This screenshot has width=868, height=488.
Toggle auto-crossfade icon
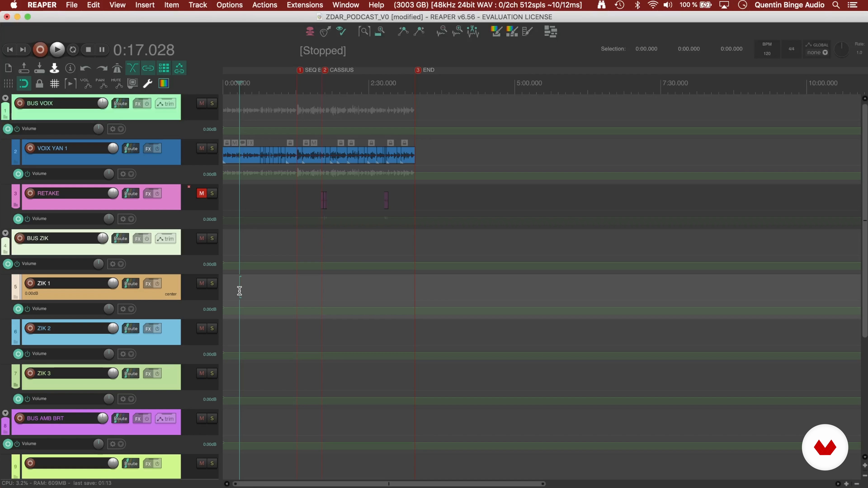pyautogui.click(x=132, y=68)
